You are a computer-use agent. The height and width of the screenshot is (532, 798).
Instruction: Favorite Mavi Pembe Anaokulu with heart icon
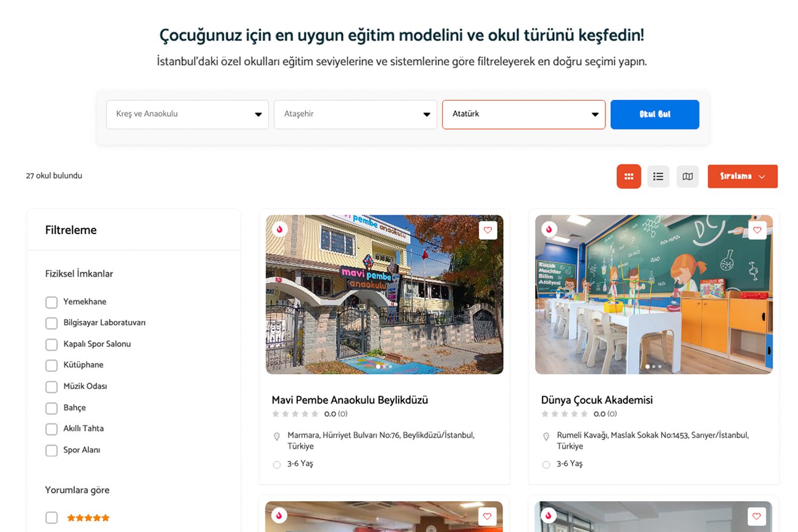(488, 230)
